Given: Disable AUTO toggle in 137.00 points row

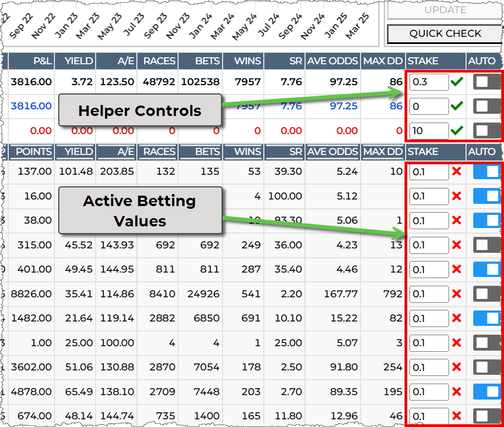Looking at the screenshot, I should pyautogui.click(x=486, y=171).
